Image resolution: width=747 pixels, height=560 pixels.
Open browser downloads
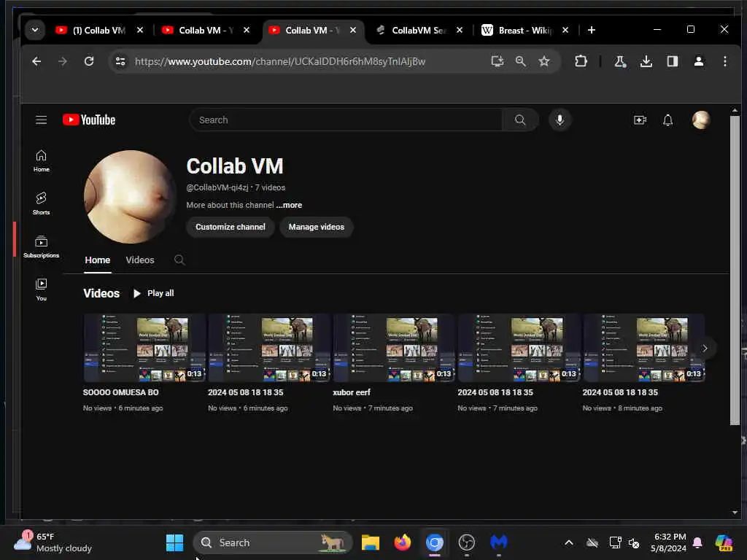pyautogui.click(x=646, y=61)
